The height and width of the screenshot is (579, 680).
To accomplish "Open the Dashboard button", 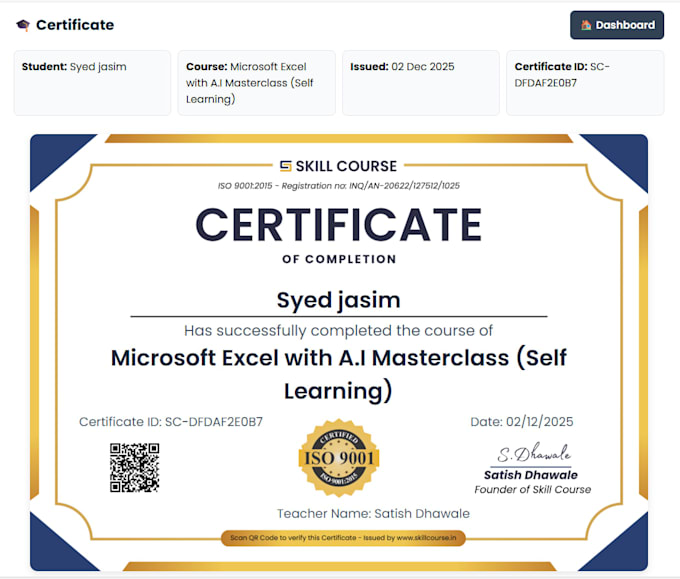I will (x=617, y=25).
